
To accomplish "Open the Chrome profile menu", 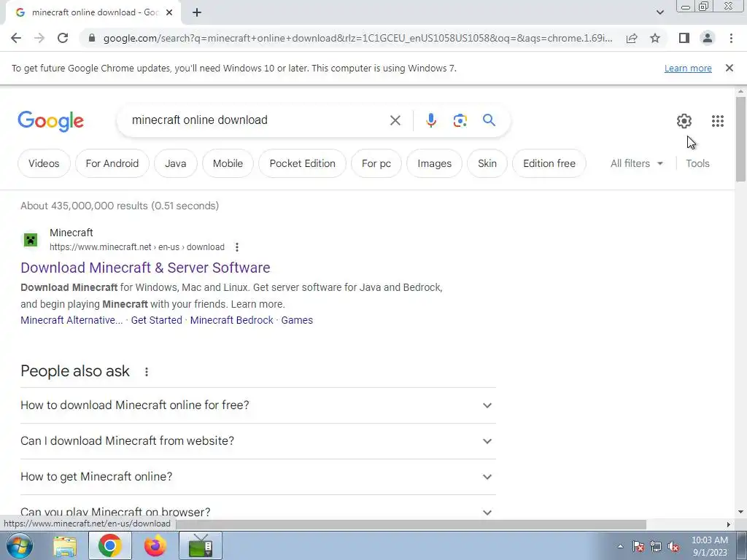I will pos(708,38).
